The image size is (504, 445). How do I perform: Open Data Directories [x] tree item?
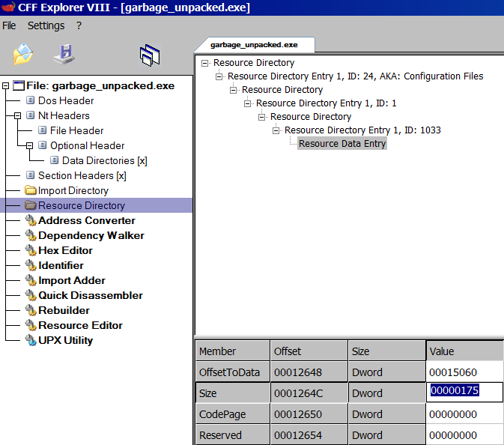[104, 160]
